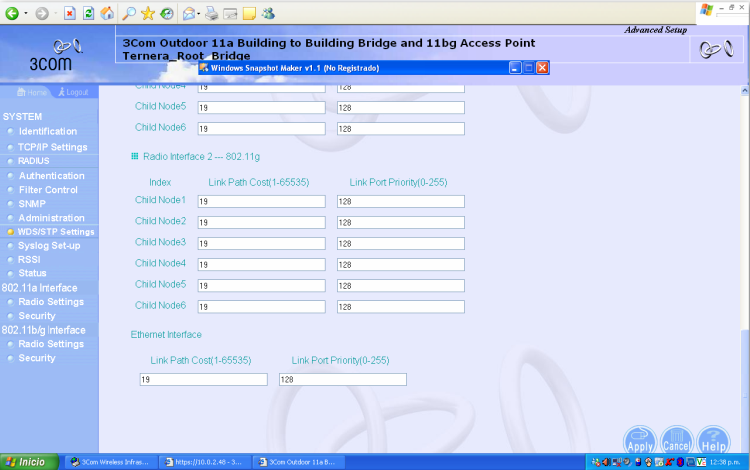Viewport: 750px width, 470px height.
Task: Click the Refresh page icon
Action: pyautogui.click(x=88, y=13)
